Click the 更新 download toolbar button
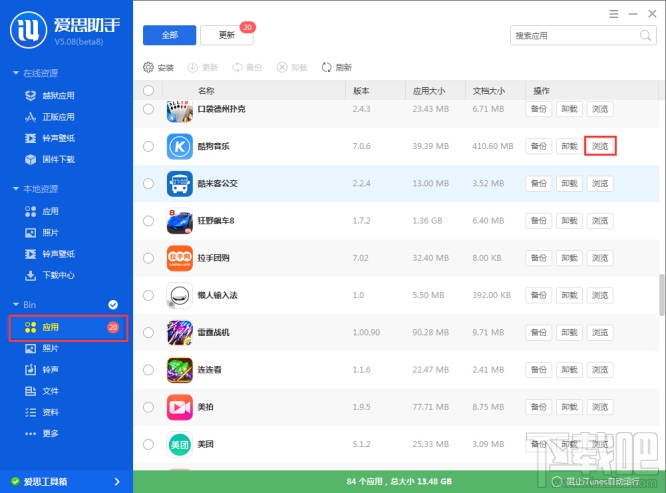Screen dimensions: 666x493 (203, 68)
